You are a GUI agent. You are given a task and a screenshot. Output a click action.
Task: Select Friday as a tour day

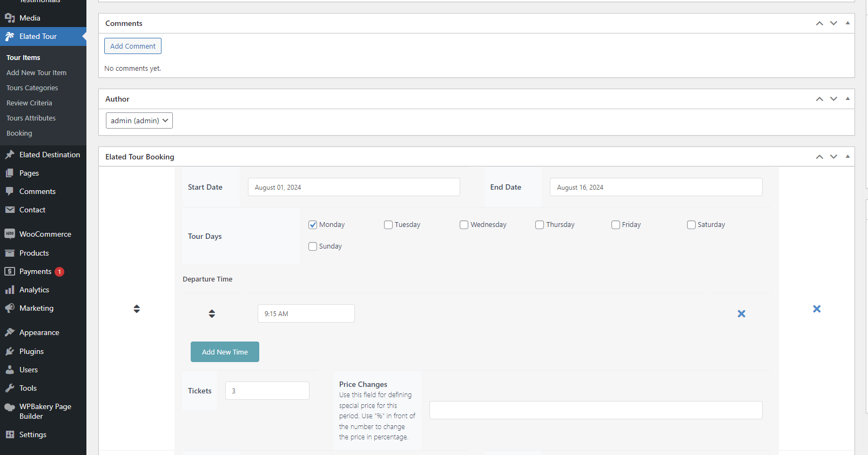click(x=616, y=225)
